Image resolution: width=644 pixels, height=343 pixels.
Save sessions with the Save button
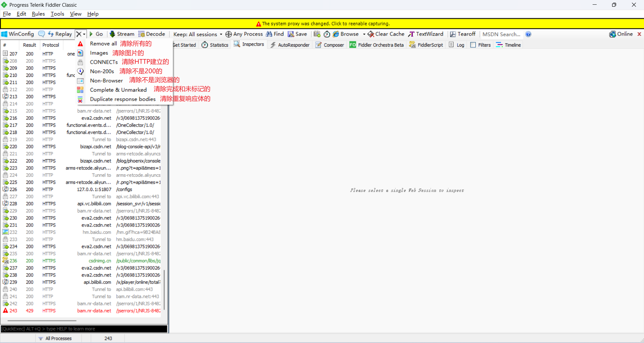pyautogui.click(x=297, y=34)
